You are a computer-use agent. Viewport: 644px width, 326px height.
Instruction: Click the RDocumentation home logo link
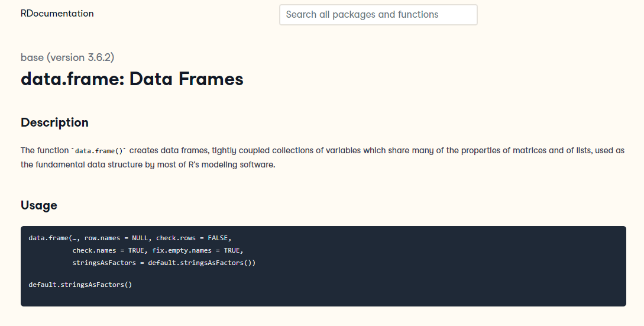57,14
